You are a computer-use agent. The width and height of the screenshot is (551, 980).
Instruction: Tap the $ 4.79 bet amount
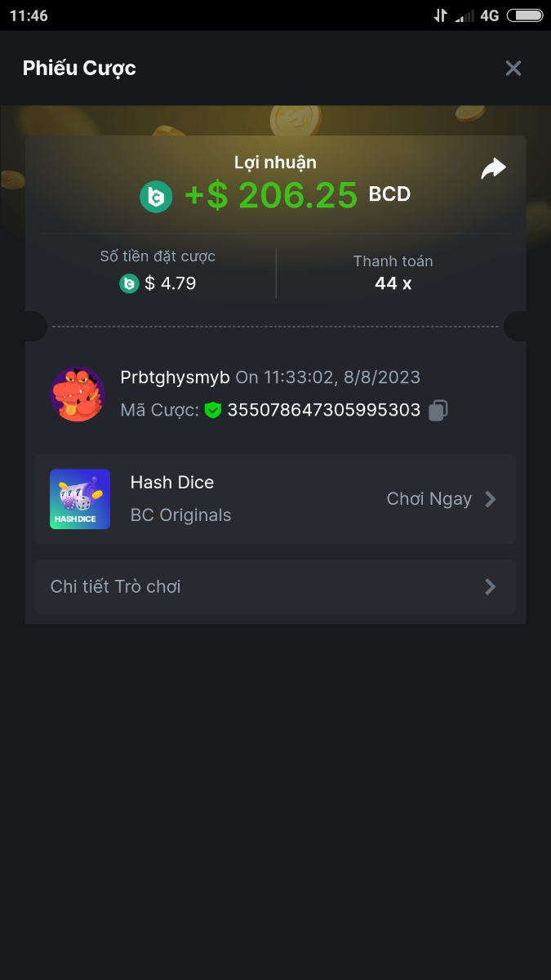point(170,283)
